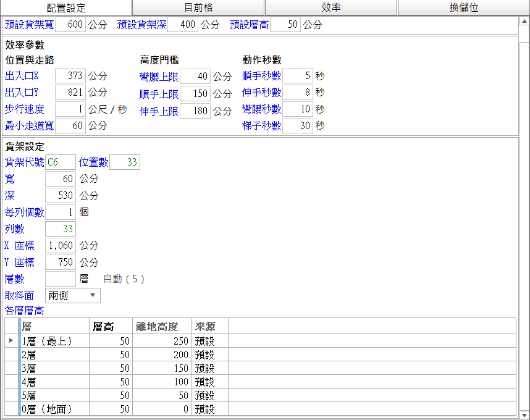The height and width of the screenshot is (420, 530).
Task: Open the 目前格 tab
Action: pyautogui.click(x=198, y=7)
